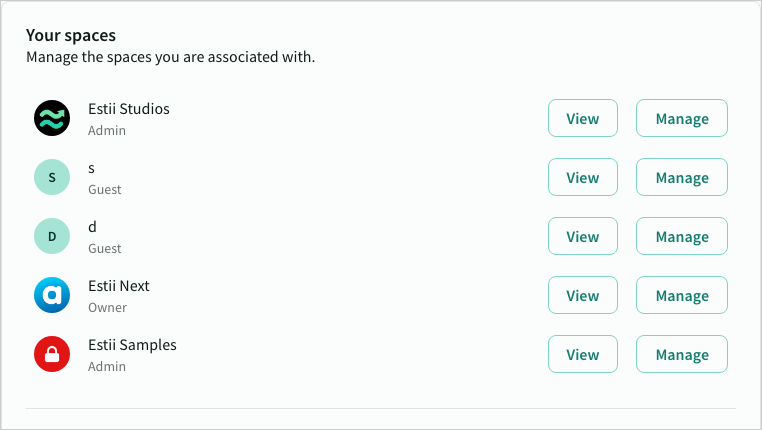This screenshot has height=430, width=762.
Task: Select the Estii Studios space name
Action: 129,109
